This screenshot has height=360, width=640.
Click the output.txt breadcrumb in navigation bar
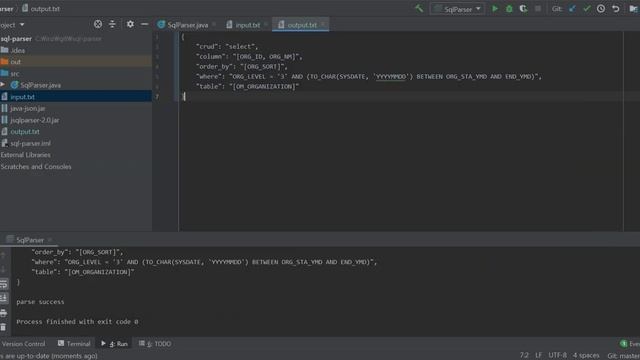[x=41, y=9]
